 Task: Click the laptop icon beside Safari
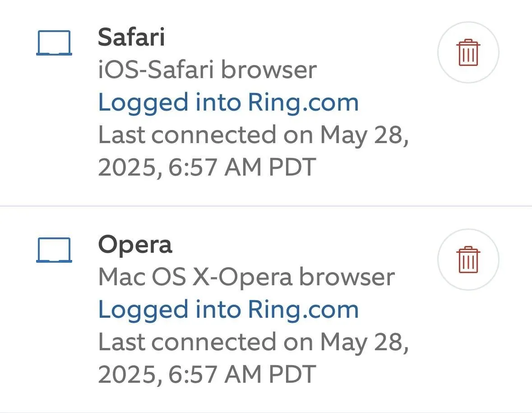pyautogui.click(x=54, y=43)
